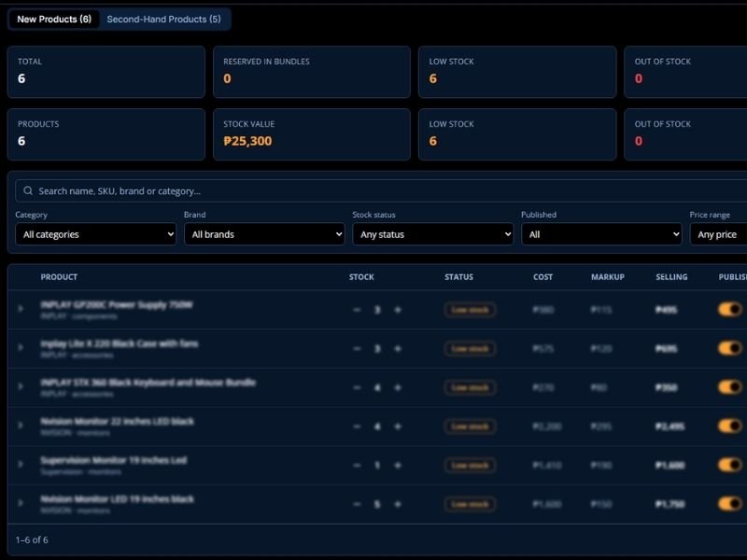The width and height of the screenshot is (747, 560).
Task: Click the Supervision Monitor 19 inches Led name
Action: point(113,460)
